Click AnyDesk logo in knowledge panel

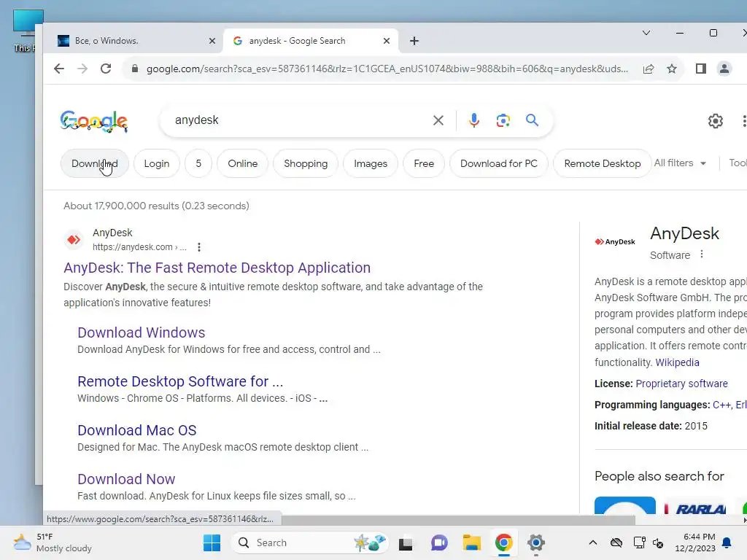615,241
